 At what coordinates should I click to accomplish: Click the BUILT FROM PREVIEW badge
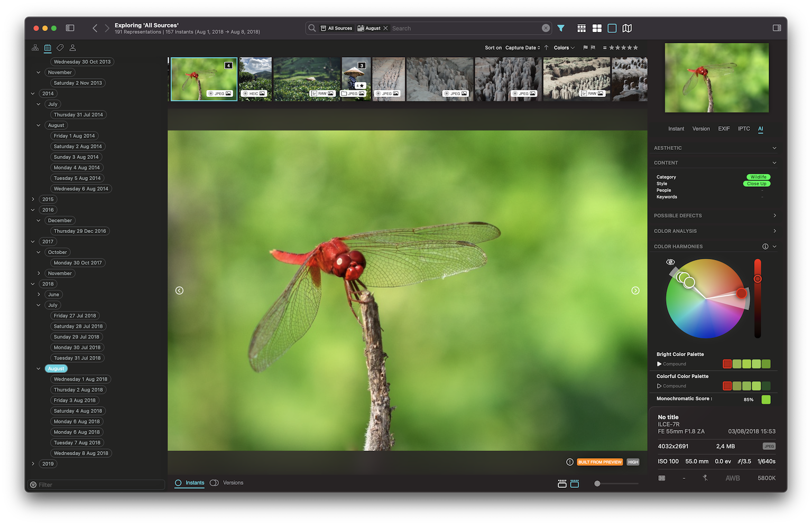tap(599, 462)
